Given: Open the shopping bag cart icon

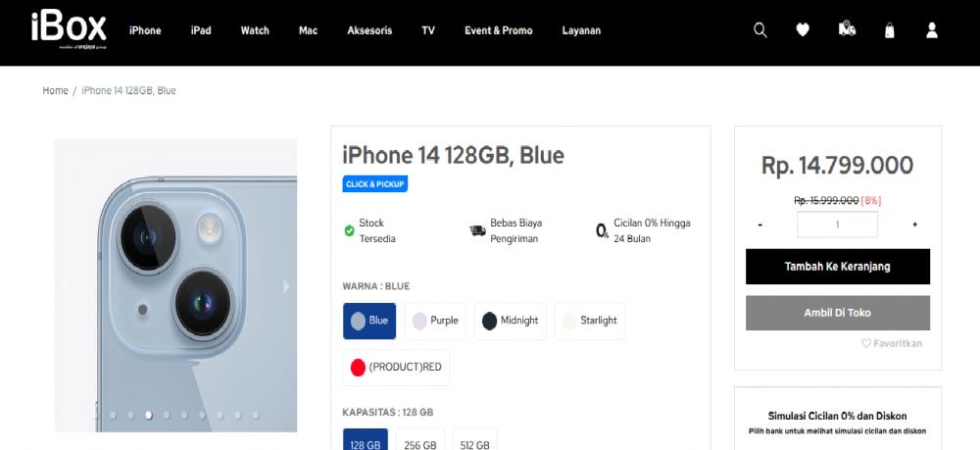Looking at the screenshot, I should pyautogui.click(x=890, y=30).
